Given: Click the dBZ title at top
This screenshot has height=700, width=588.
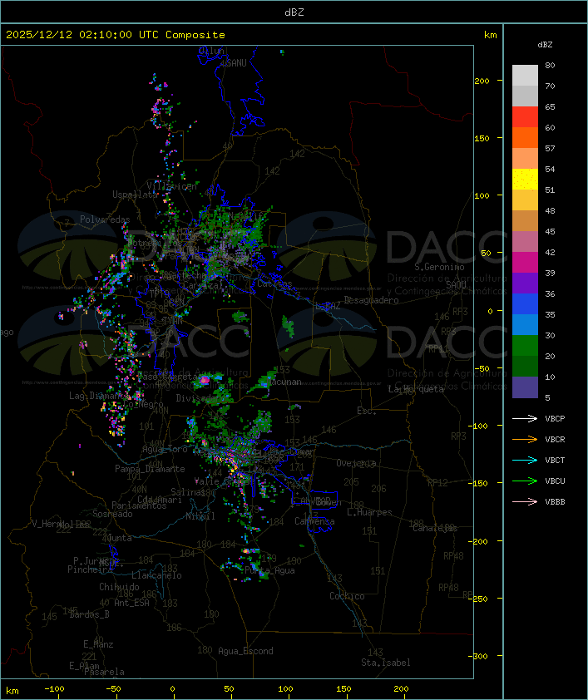Looking at the screenshot, I should 294,12.
